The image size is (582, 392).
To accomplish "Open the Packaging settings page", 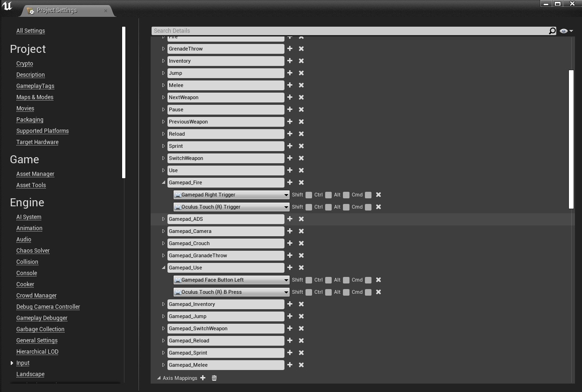I will pyautogui.click(x=30, y=120).
